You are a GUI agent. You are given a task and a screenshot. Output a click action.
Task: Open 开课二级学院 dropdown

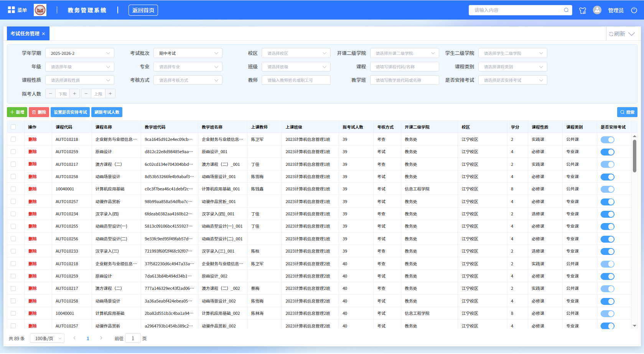point(405,53)
